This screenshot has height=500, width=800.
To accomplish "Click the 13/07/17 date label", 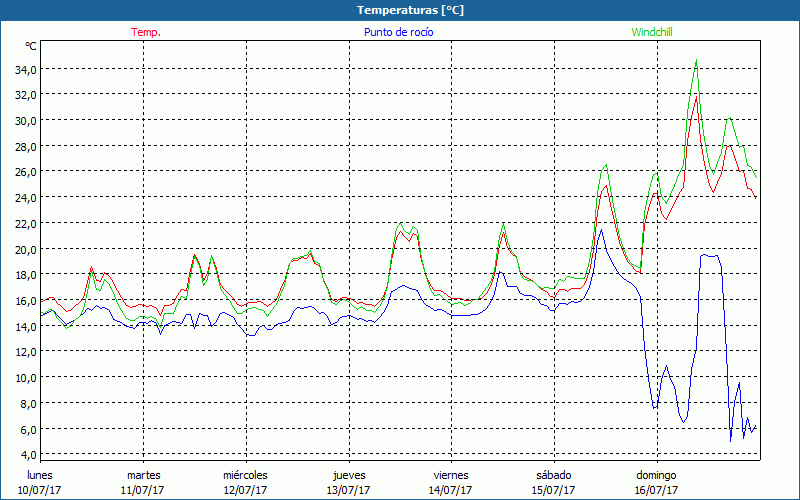I will click(348, 490).
